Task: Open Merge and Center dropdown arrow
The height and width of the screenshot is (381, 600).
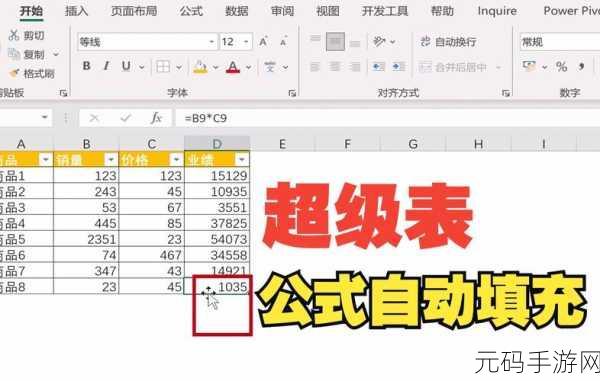Action: [x=498, y=68]
